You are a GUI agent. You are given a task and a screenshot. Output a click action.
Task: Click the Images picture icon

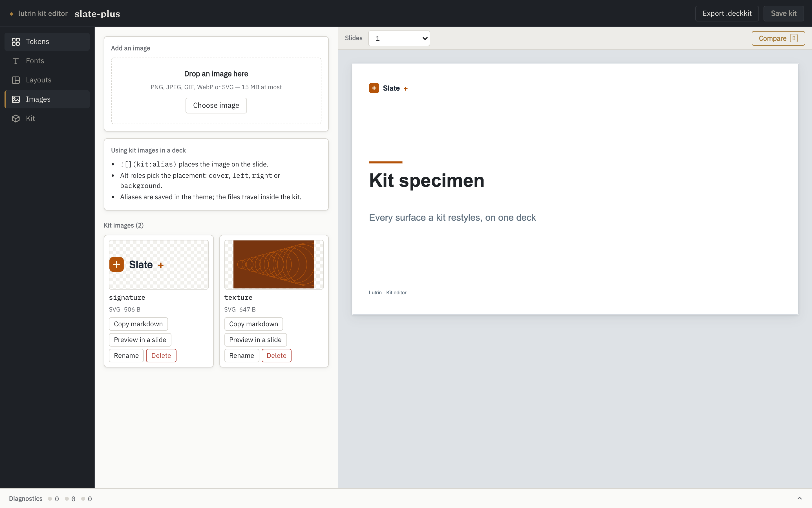click(16, 99)
